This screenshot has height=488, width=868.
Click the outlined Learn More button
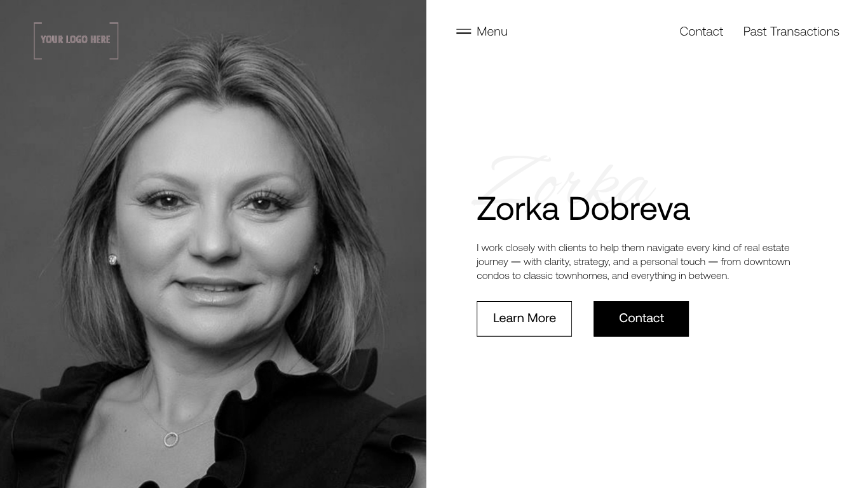[524, 318]
